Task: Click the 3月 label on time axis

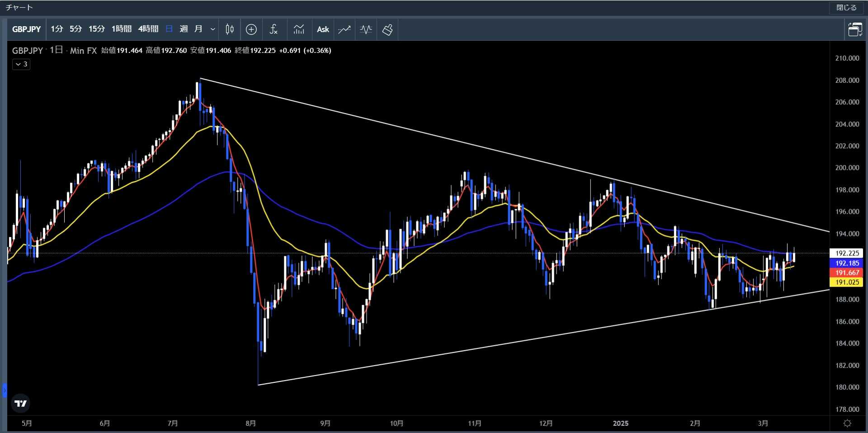Action: coord(763,424)
